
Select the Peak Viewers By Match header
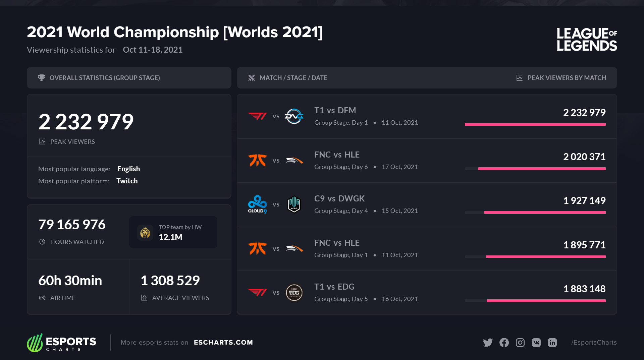coord(567,78)
